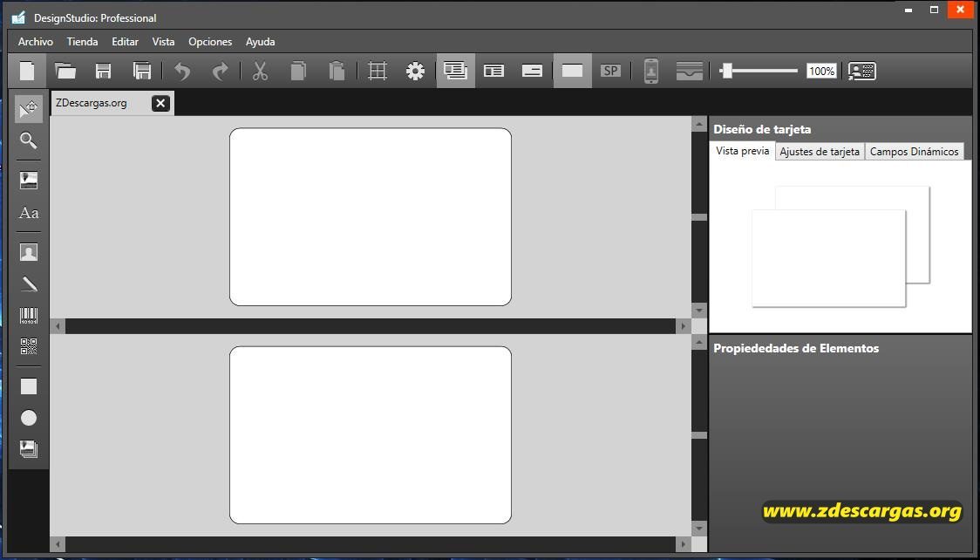Click the Save As double-disk icon
Image resolution: width=980 pixels, height=560 pixels.
pos(142,71)
